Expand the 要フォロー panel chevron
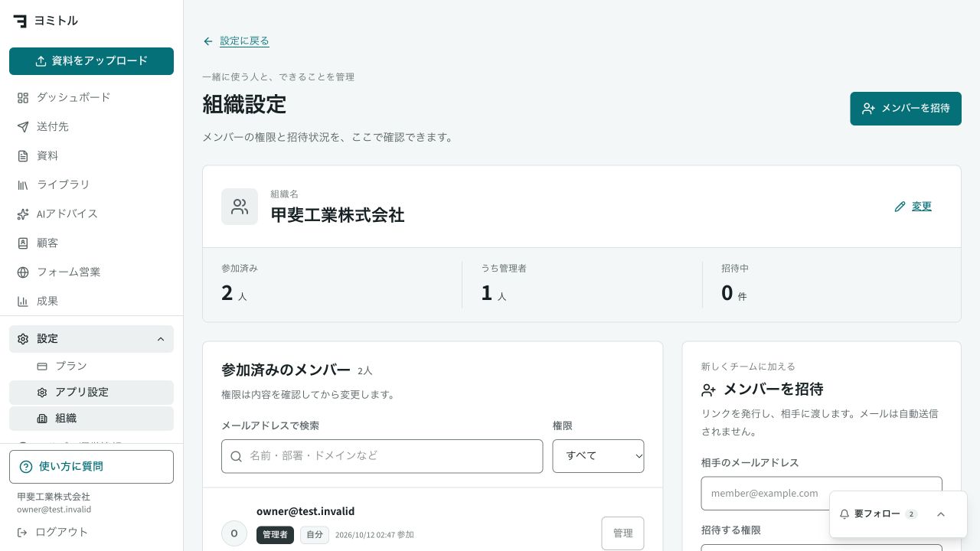The width and height of the screenshot is (980, 551). pos(941,514)
